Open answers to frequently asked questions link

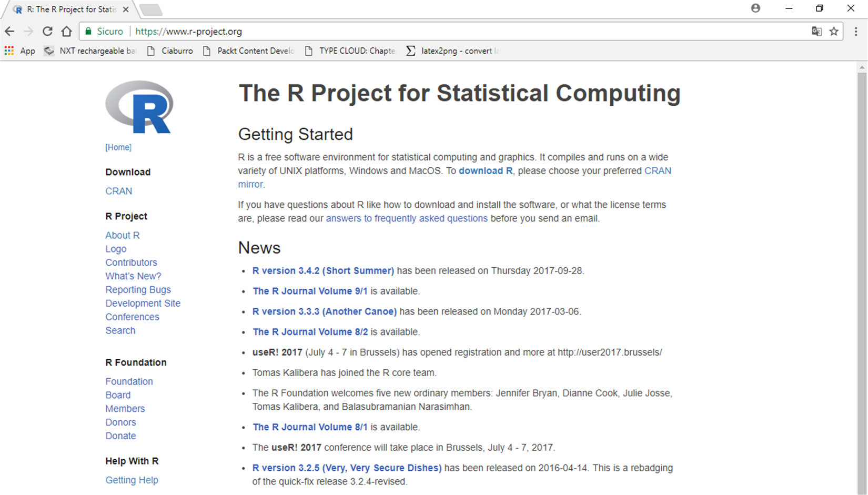coord(407,218)
